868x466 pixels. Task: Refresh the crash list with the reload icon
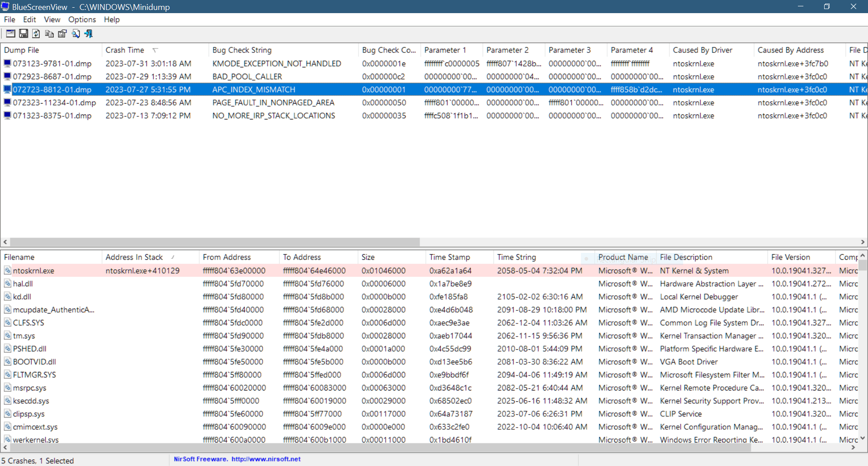[36, 33]
